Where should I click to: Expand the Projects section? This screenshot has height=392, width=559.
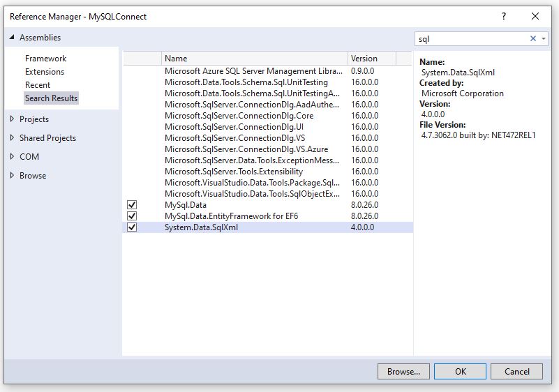click(12, 119)
